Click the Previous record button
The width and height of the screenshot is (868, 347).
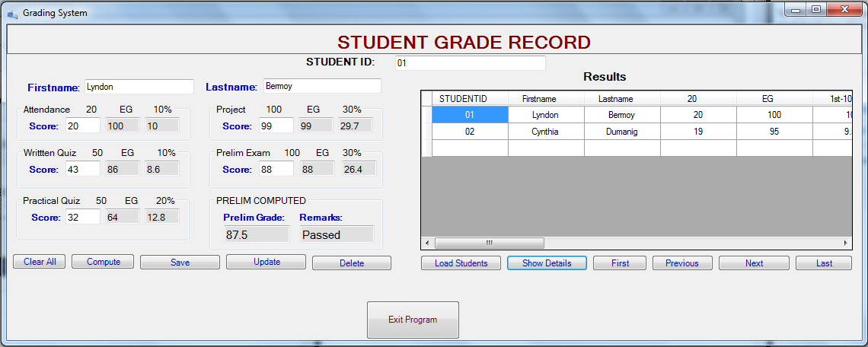click(682, 263)
